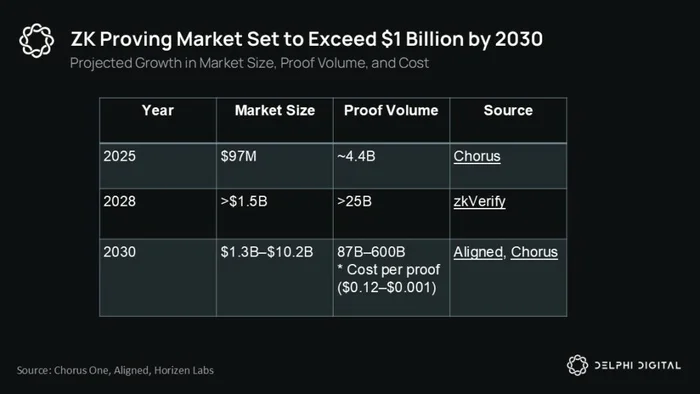
Task: Select the 2028 year cell
Action: [x=158, y=213]
